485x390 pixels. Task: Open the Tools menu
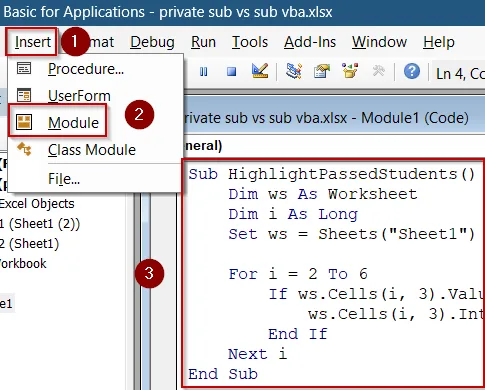point(250,42)
